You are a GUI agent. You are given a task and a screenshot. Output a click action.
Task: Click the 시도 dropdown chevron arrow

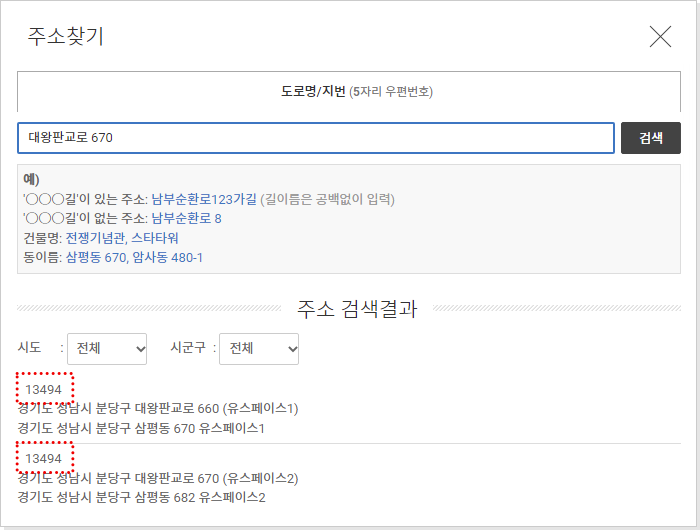tap(140, 349)
